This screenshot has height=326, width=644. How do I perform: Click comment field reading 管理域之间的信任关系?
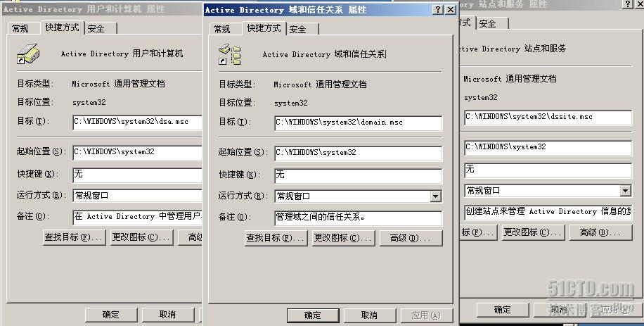coord(358,218)
